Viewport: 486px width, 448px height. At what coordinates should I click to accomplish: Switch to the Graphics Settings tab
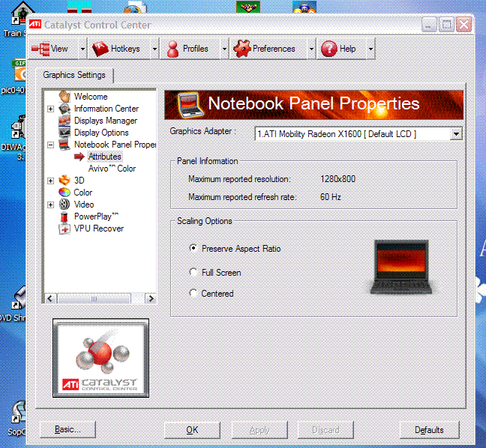point(74,75)
